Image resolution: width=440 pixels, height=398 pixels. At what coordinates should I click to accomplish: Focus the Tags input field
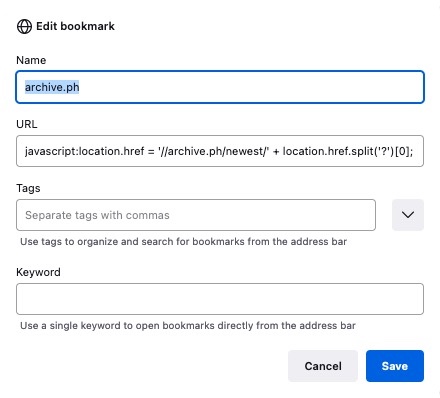click(x=196, y=215)
